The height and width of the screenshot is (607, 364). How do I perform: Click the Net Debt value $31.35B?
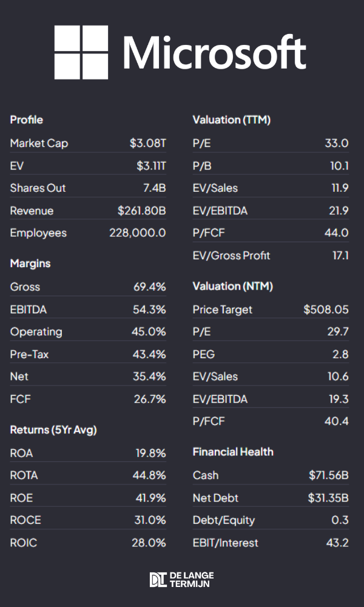tap(328, 498)
